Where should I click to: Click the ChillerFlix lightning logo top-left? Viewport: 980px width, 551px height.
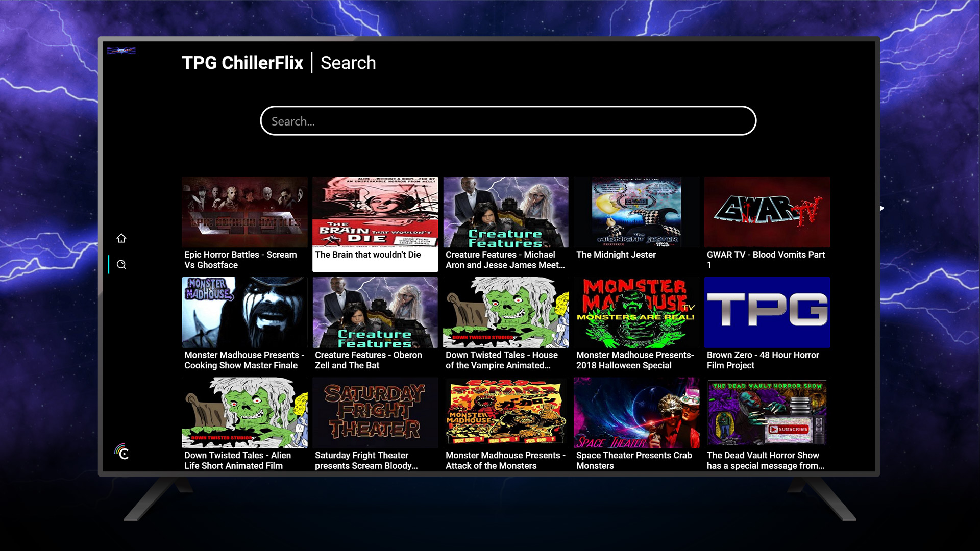[121, 51]
